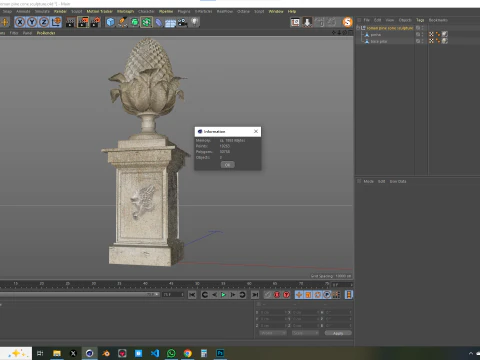This screenshot has width=480, height=360.
Task: Go to start of animation
Action: click(192, 295)
